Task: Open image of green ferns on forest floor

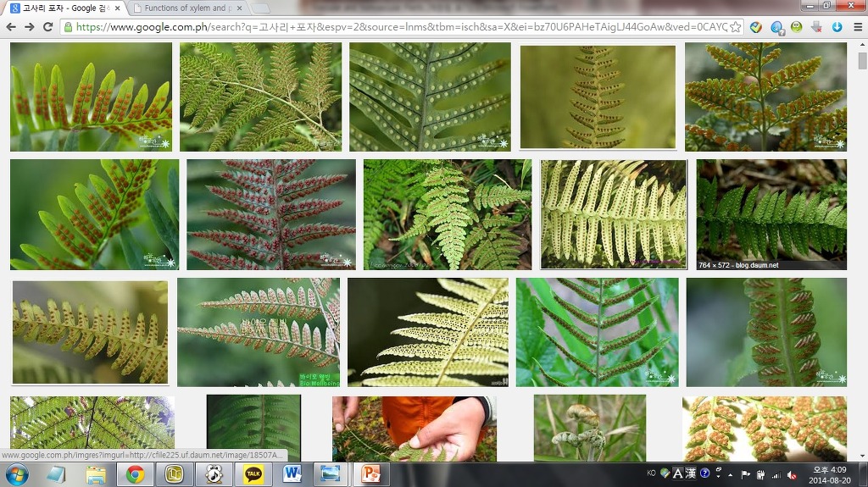Action: click(448, 215)
